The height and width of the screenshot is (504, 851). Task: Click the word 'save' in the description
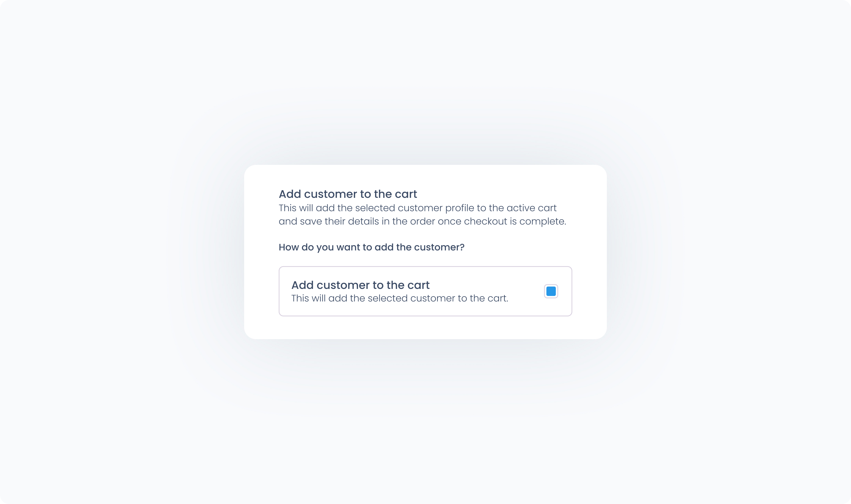311,221
